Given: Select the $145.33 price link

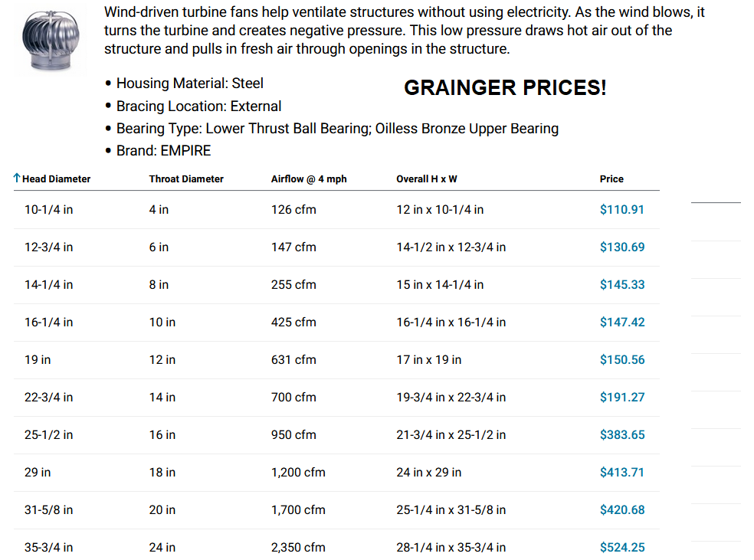Looking at the screenshot, I should [x=622, y=284].
